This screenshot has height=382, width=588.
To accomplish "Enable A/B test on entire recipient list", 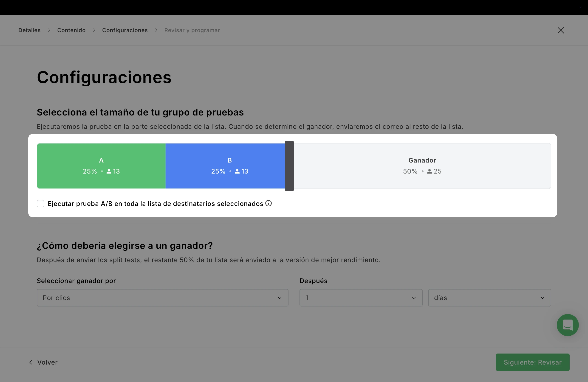I will tap(40, 204).
